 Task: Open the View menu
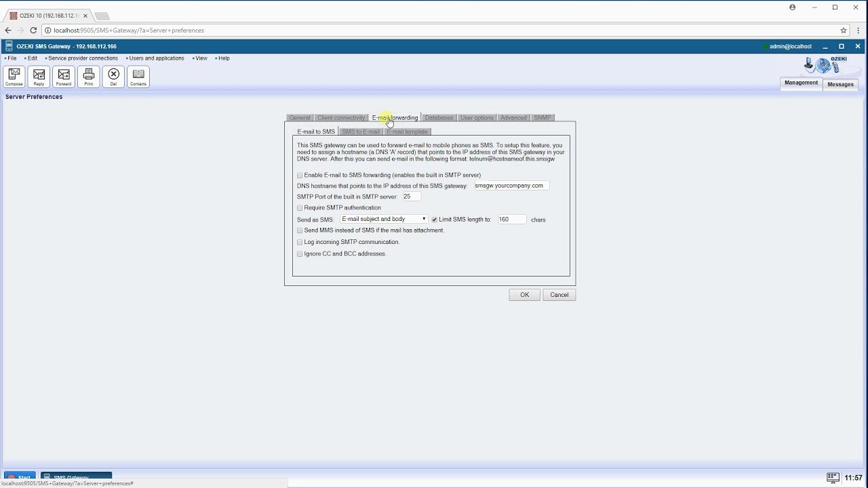pos(201,58)
